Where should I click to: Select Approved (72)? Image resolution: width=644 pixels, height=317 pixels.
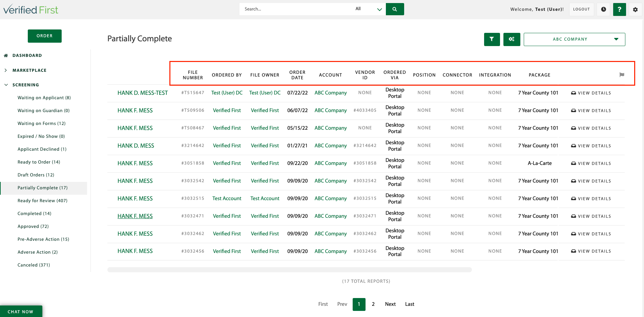tap(33, 227)
